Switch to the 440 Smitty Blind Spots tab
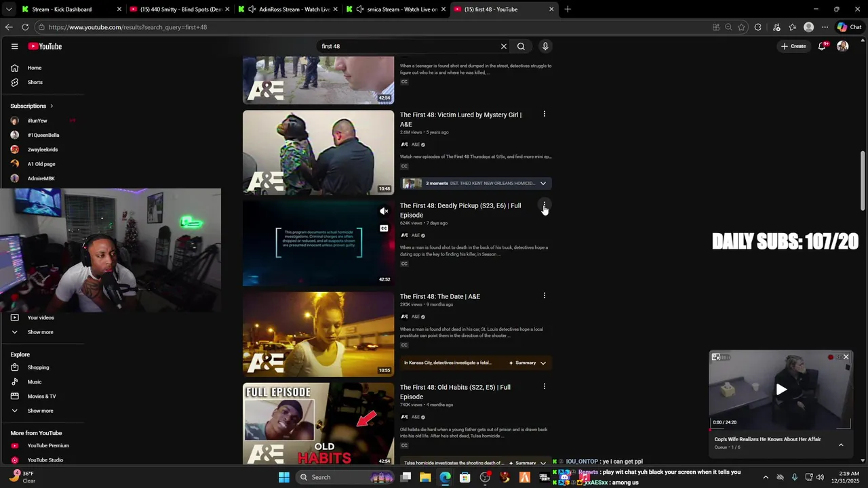Screen dimensions: 868x488 [x=178, y=9]
